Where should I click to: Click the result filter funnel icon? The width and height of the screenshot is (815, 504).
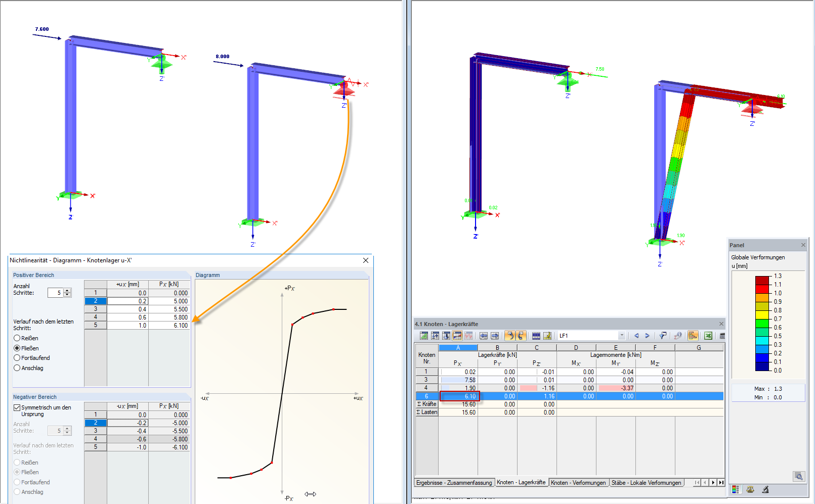(x=663, y=336)
